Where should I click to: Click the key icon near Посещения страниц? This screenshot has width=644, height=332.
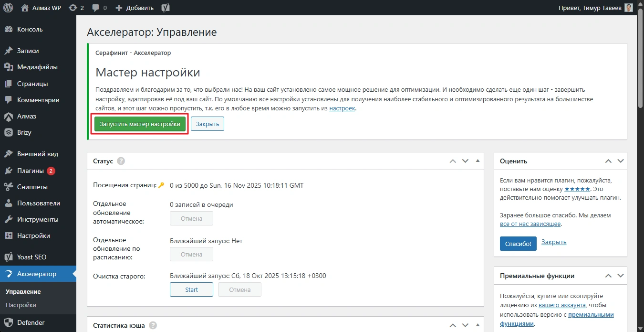click(x=161, y=185)
